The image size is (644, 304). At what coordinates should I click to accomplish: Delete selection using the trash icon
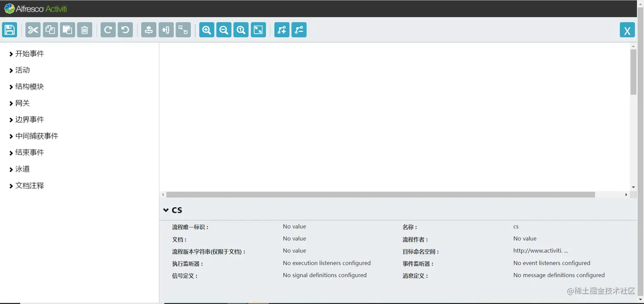pos(84,30)
